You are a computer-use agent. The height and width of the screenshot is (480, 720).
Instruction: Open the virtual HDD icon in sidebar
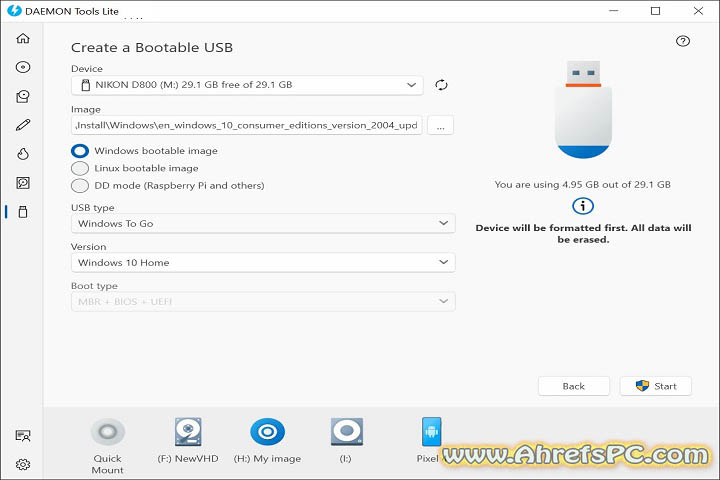tap(23, 183)
